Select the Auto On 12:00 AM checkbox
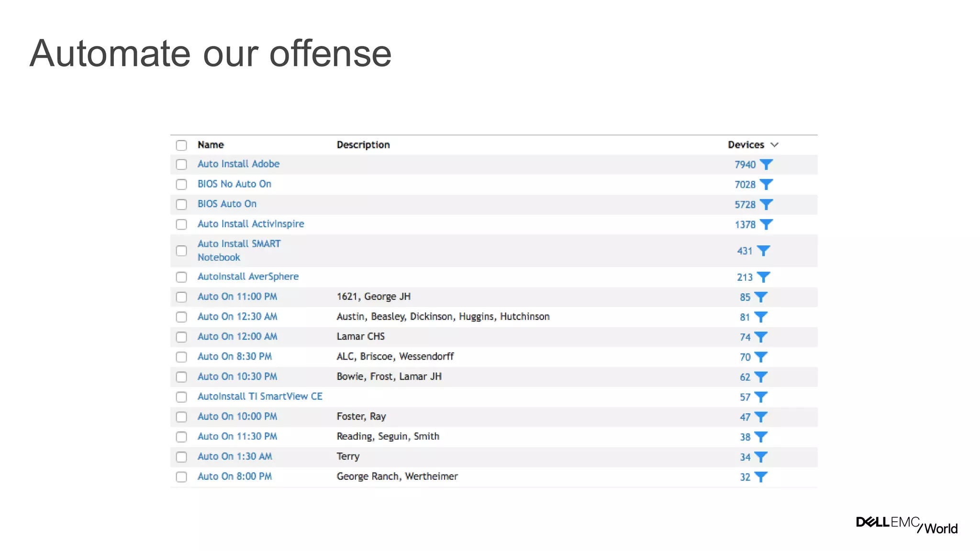 (x=181, y=337)
